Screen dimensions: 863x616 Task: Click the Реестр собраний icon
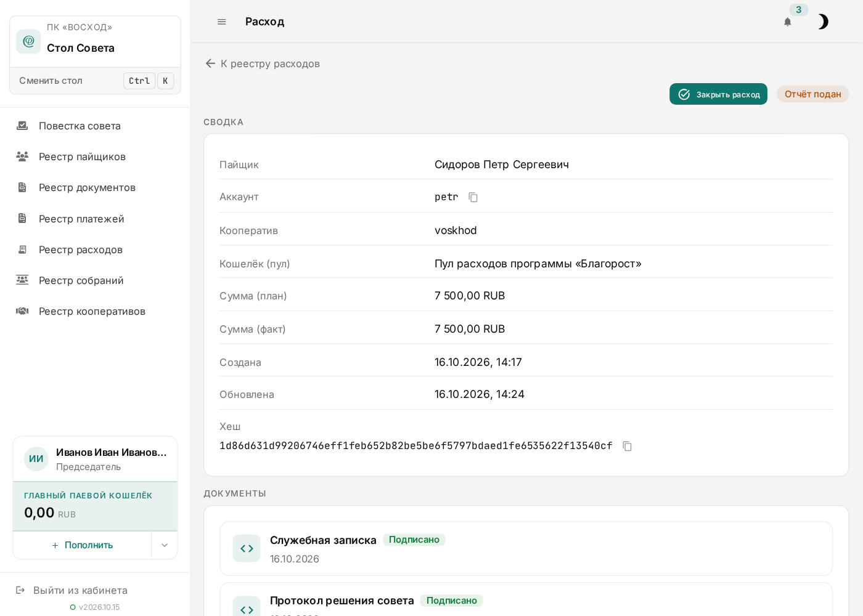pyautogui.click(x=22, y=280)
